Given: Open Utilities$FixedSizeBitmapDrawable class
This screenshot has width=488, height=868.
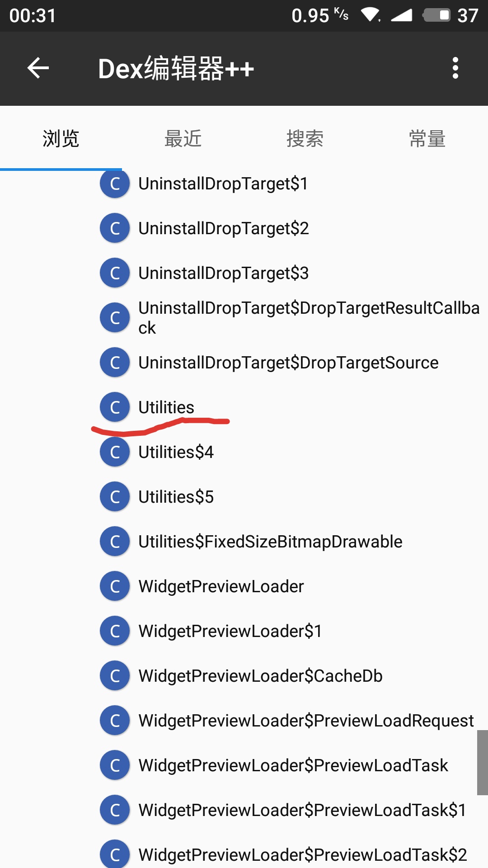Looking at the screenshot, I should [x=270, y=542].
